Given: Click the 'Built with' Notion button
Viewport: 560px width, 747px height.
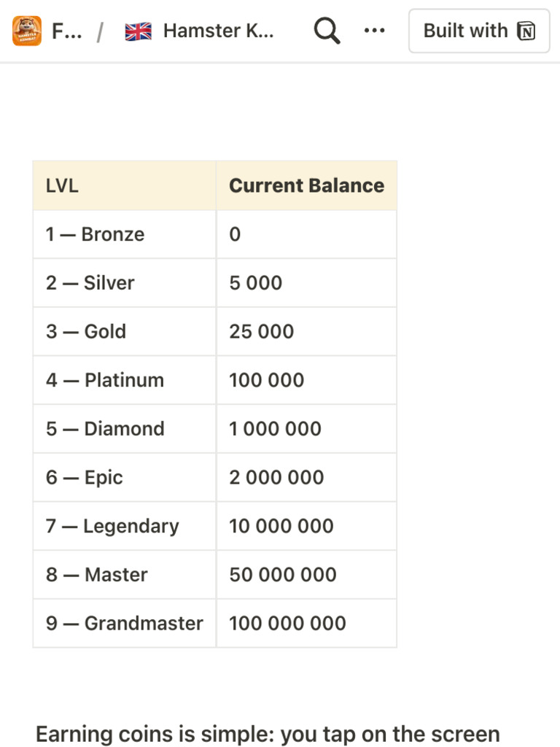Looking at the screenshot, I should click(479, 31).
